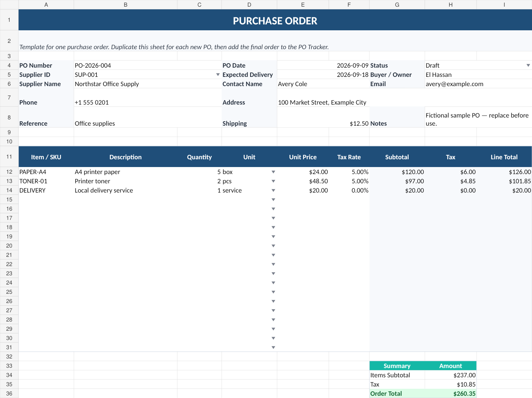
Task: Open the Supplier ID dropdown arrow
Action: click(x=218, y=75)
